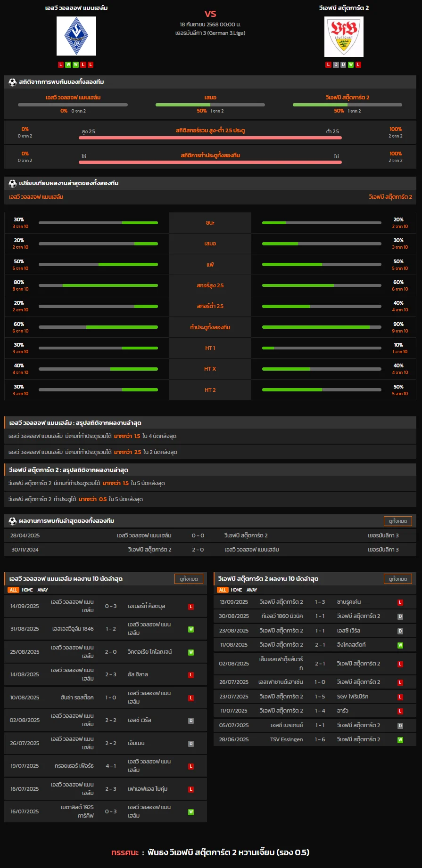Click the D result badge for the 05/07/2025 match
The width and height of the screenshot is (422, 868).
pos(400,726)
